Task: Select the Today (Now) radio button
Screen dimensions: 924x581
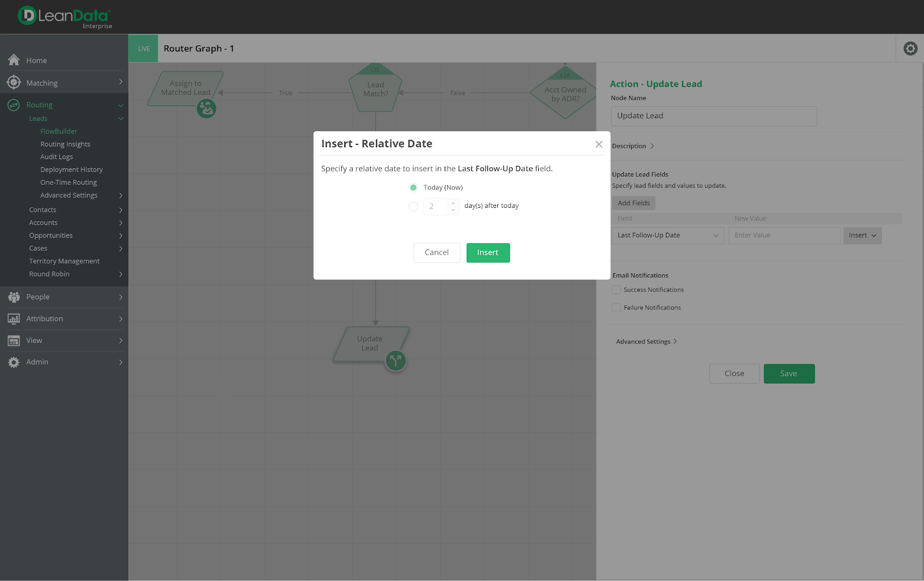Action: pos(413,188)
